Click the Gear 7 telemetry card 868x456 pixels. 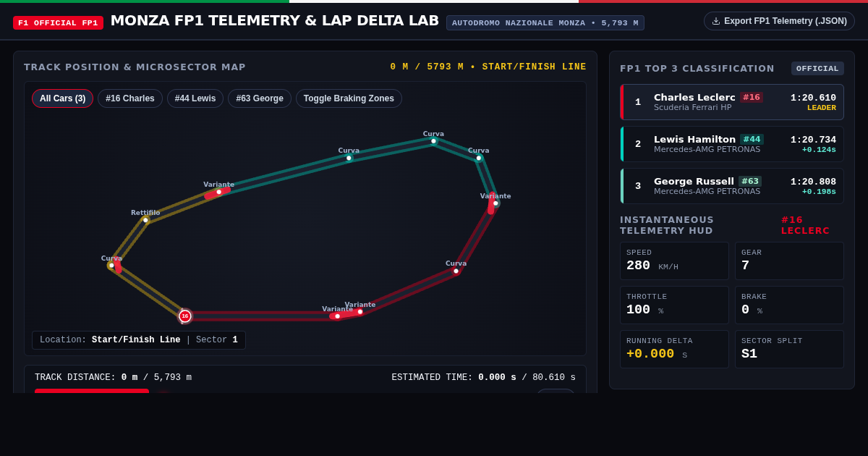click(x=789, y=261)
